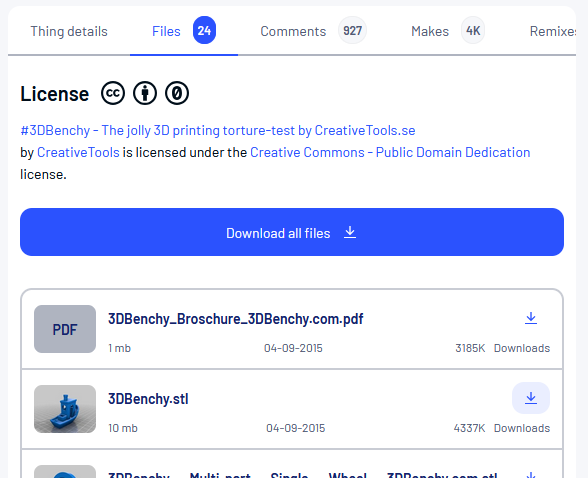Click the 04-09-2015 date on the PDF row
This screenshot has width=588, height=478.
point(293,348)
